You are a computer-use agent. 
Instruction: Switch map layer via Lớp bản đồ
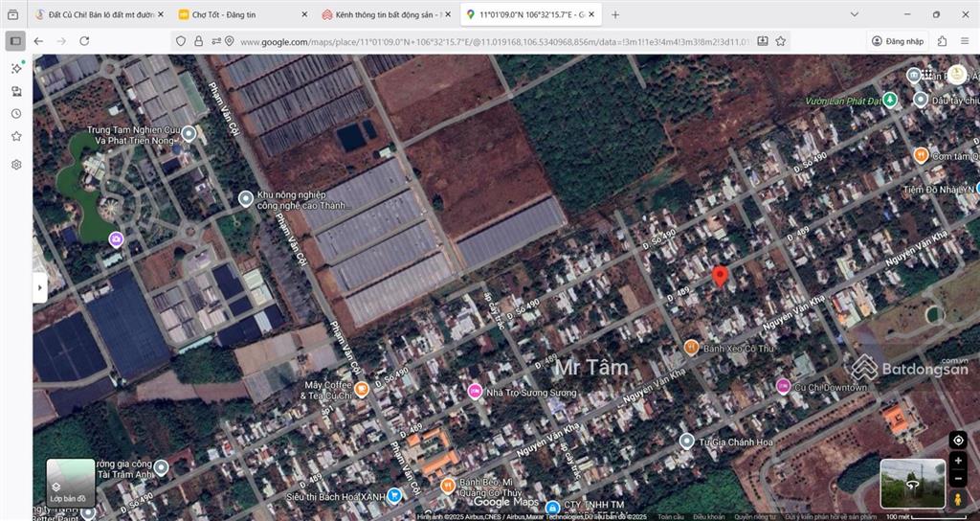(69, 483)
